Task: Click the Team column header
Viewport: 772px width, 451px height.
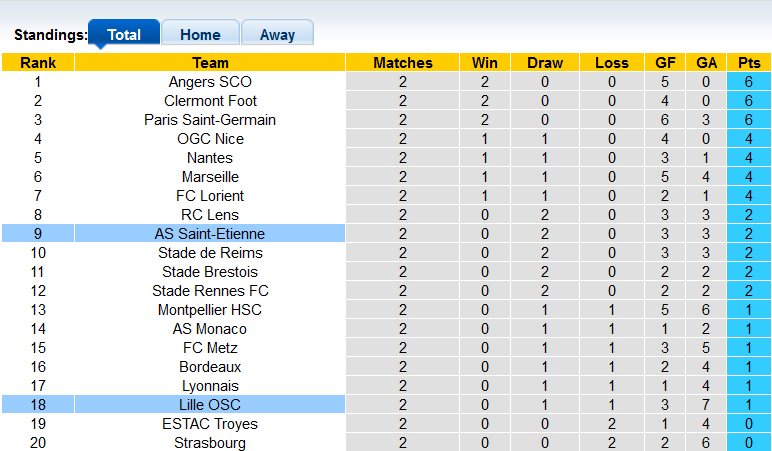Action: click(210, 63)
